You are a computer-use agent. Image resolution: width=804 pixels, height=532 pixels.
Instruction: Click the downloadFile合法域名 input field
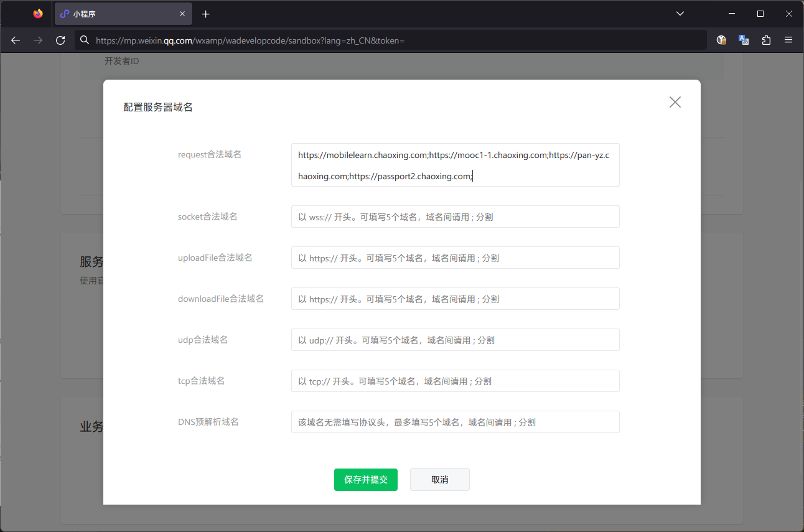(x=456, y=299)
